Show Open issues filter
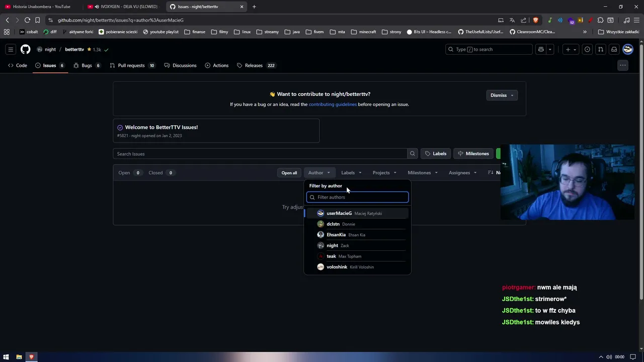Screen dimensions: 644x362 point(130,172)
